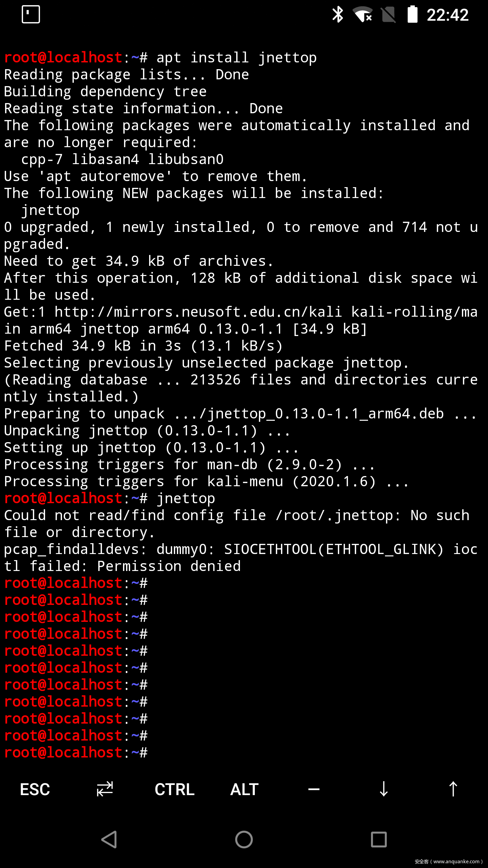Viewport: 488px width, 868px height.
Task: Tap the dash extra key
Action: pyautogui.click(x=314, y=789)
